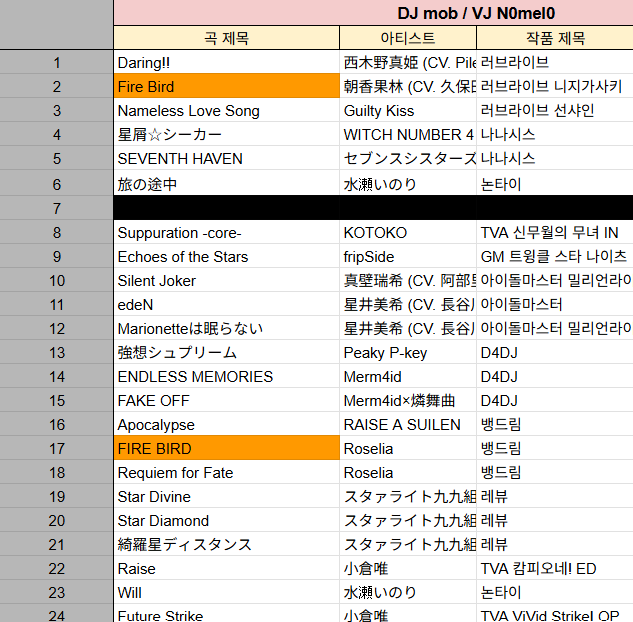Select the orange 'Fire Bird' cell in row 2
Viewport: 633px width, 622px height.
click(x=226, y=86)
